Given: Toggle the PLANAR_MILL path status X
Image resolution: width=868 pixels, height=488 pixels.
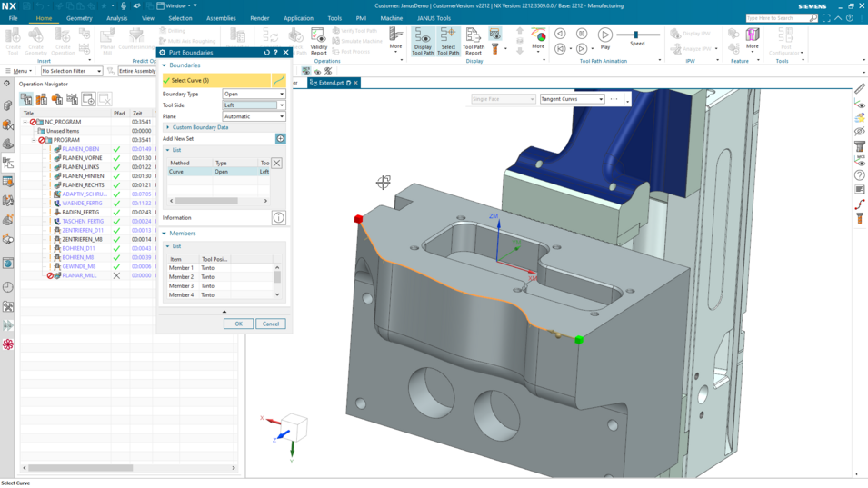Looking at the screenshot, I should [x=116, y=275].
